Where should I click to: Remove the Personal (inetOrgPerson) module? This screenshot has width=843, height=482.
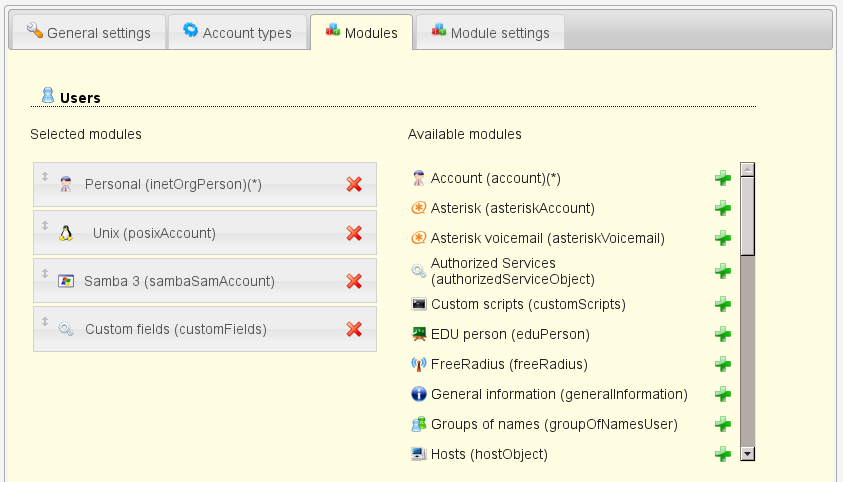[353, 184]
